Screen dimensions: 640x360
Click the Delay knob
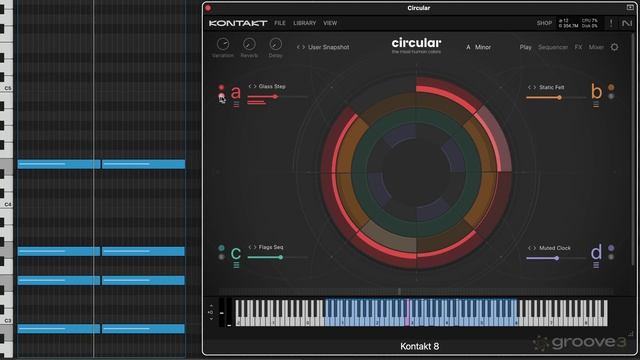point(276,44)
